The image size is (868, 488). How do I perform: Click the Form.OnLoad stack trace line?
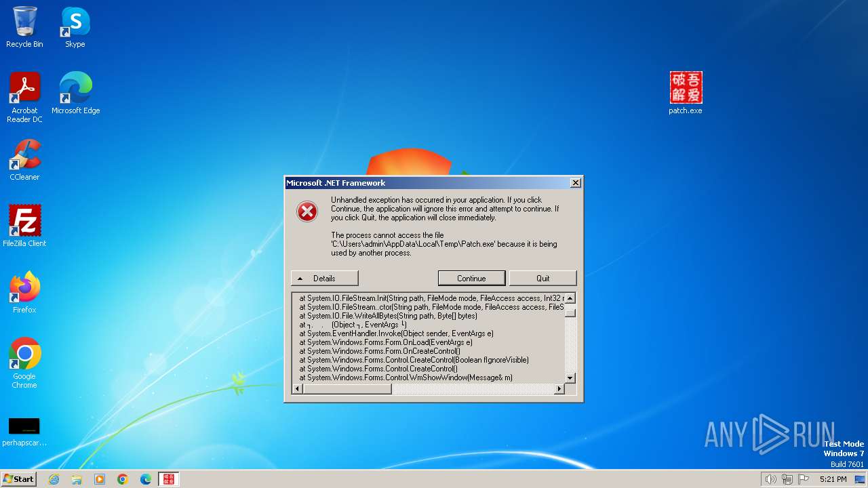[385, 342]
